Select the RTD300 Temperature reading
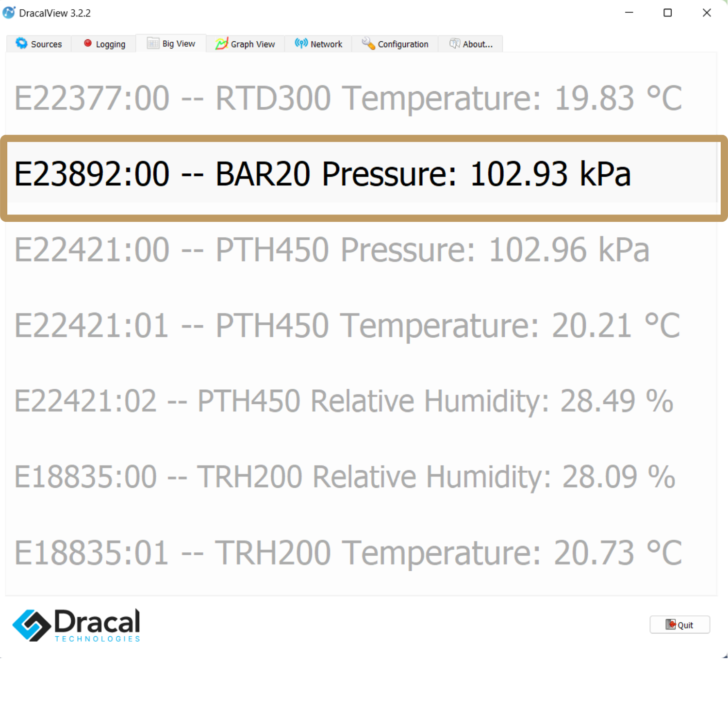This screenshot has width=728, height=728. pos(347,99)
